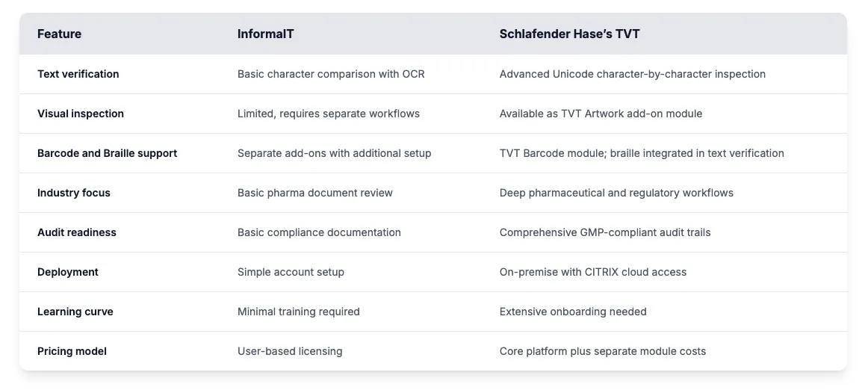The image size is (868, 390).
Task: Click the Audit readiness row label
Action: [x=77, y=232]
